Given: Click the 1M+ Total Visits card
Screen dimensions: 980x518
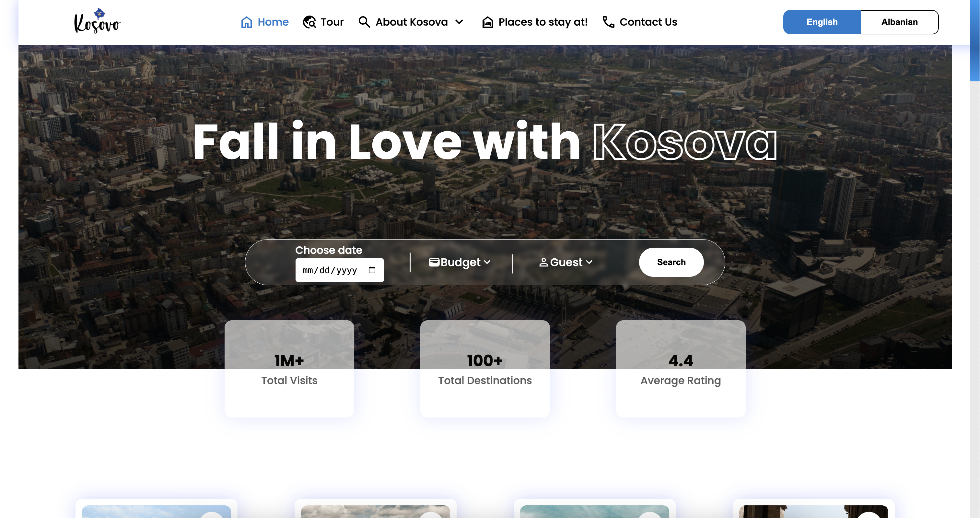Looking at the screenshot, I should click(289, 369).
